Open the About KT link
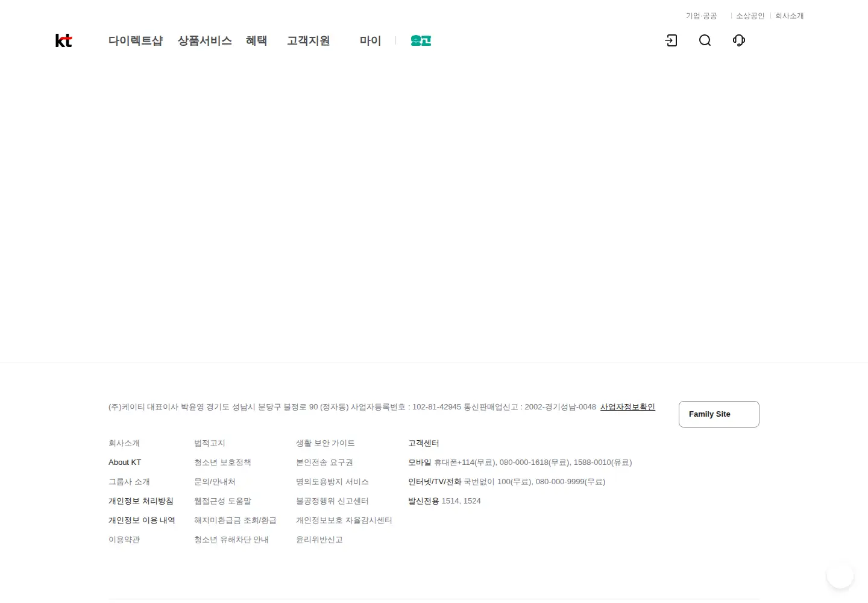The width and height of the screenshot is (868, 603). coord(125,463)
